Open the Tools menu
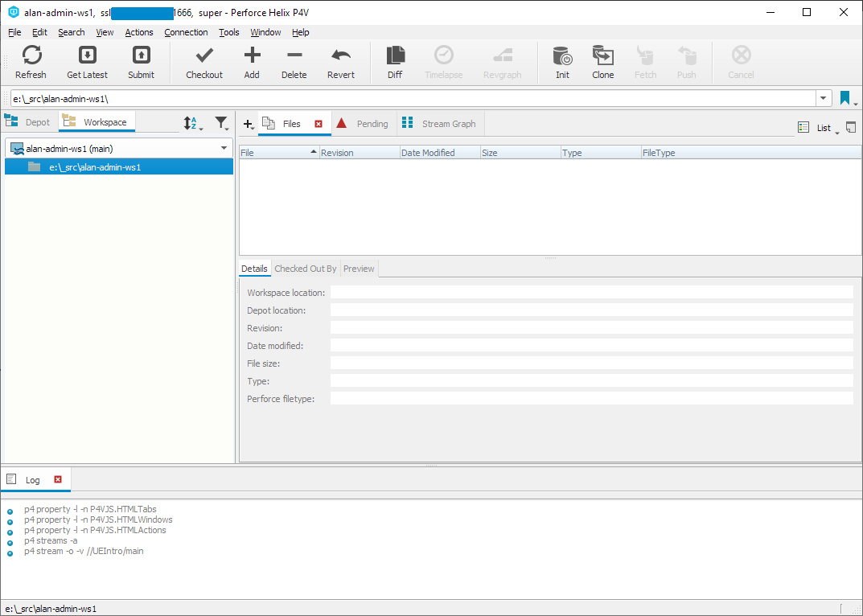The height and width of the screenshot is (616, 863). pos(229,32)
